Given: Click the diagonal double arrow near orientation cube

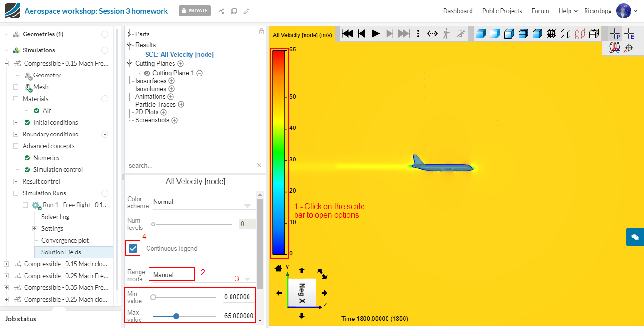Looking at the screenshot, I should point(323,273).
